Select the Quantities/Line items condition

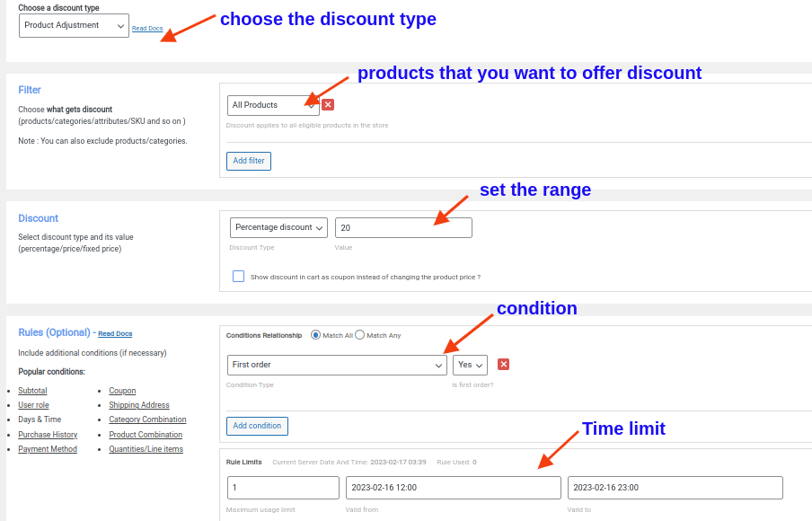click(147, 448)
